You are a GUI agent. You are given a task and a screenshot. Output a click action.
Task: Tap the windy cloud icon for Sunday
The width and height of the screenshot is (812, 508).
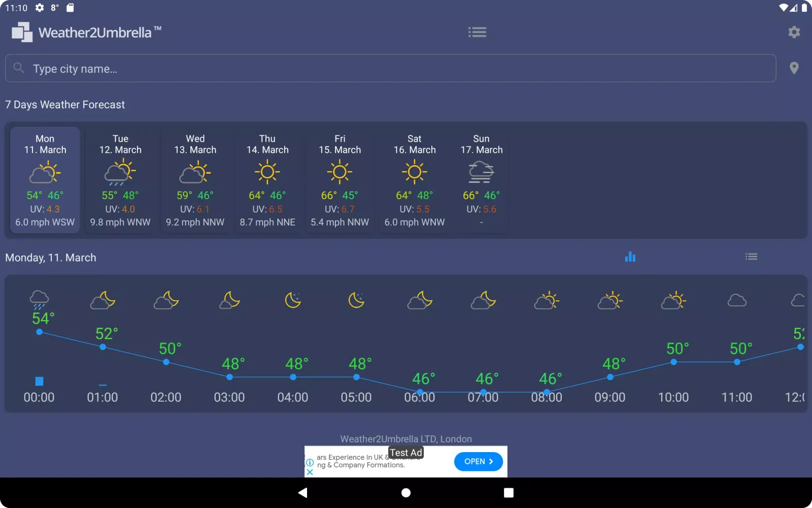482,172
